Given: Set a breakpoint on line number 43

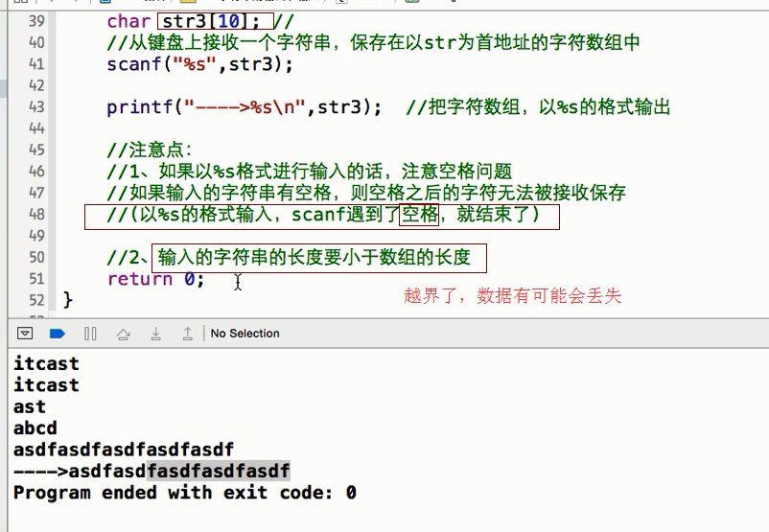Looking at the screenshot, I should point(36,107).
